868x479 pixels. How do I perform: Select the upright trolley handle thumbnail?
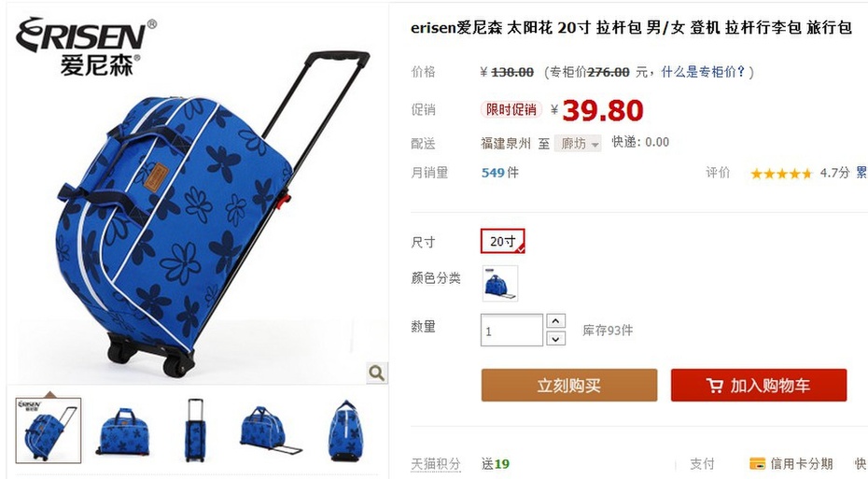tap(195, 430)
